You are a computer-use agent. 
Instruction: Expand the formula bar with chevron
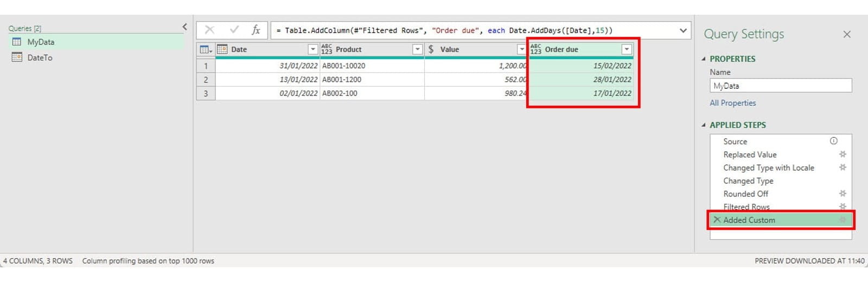click(683, 30)
